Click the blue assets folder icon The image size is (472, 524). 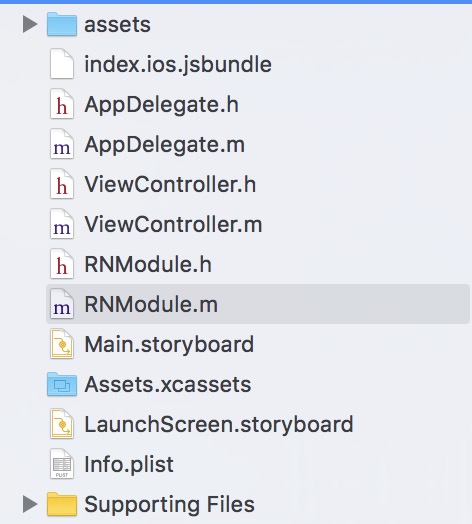click(62, 24)
